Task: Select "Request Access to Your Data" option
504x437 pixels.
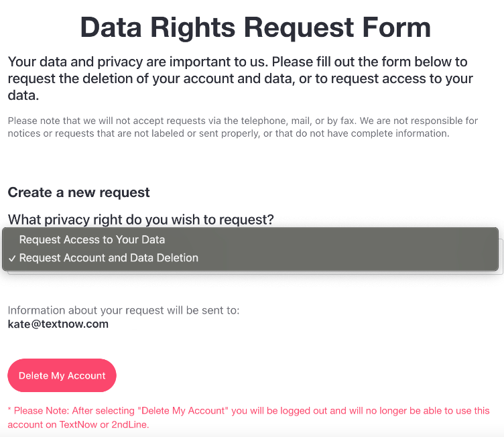Action: pyautogui.click(x=92, y=240)
